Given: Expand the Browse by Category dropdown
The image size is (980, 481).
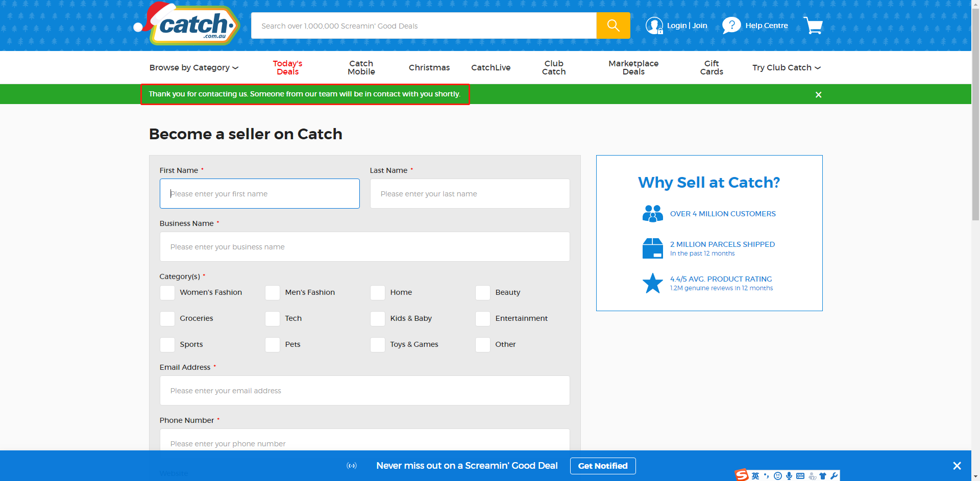Looking at the screenshot, I should pyautogui.click(x=194, y=67).
